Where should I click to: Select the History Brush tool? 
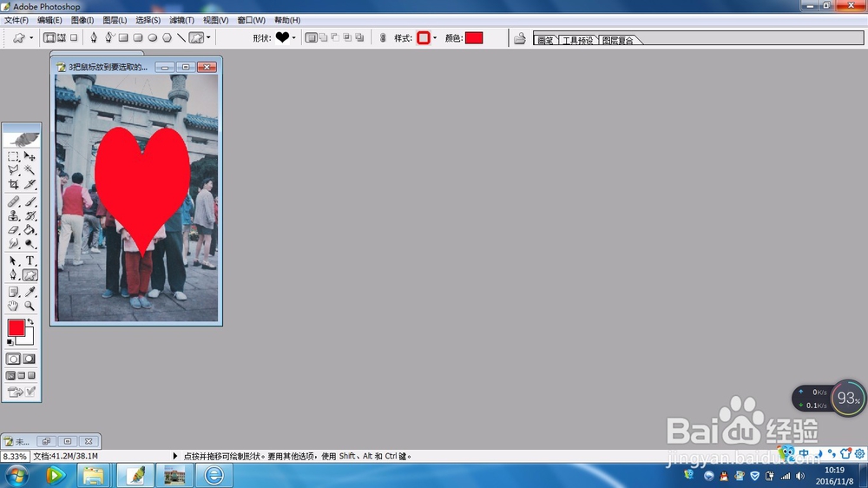point(30,215)
